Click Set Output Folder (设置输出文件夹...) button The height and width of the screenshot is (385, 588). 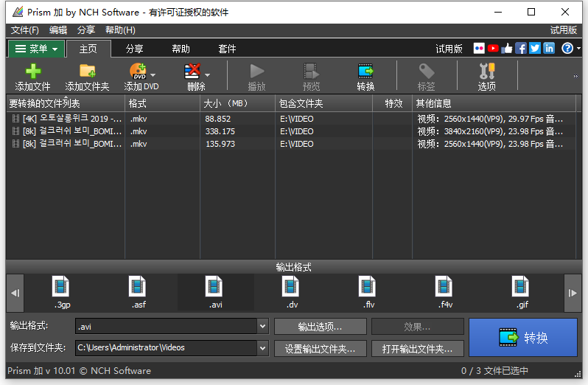click(321, 349)
